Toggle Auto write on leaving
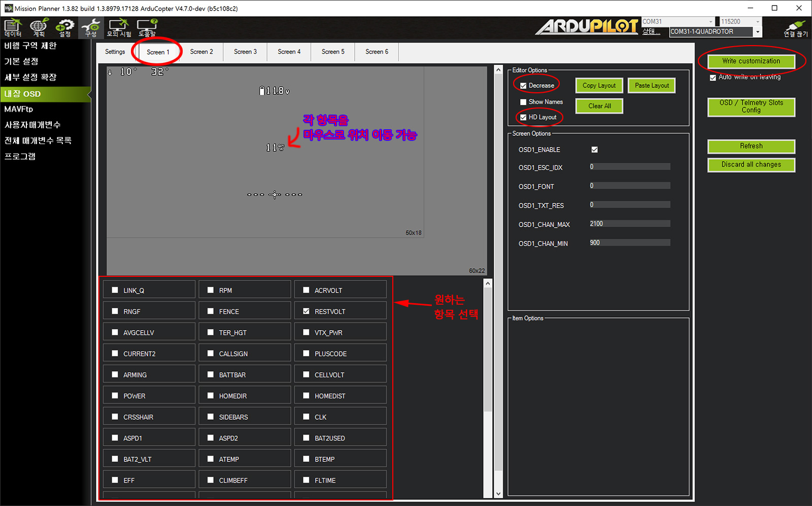 click(x=713, y=78)
